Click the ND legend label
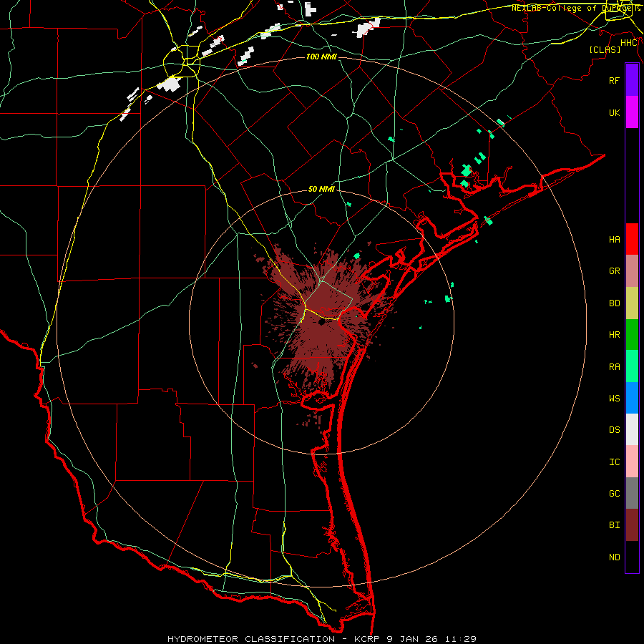Viewport: 644px width, 644px height. (x=615, y=557)
